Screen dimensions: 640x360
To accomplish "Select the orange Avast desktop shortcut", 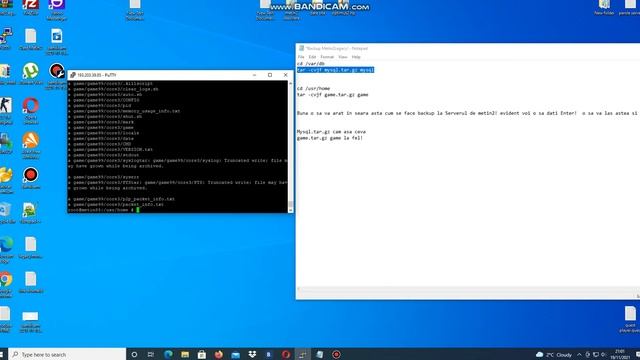I will point(31,145).
